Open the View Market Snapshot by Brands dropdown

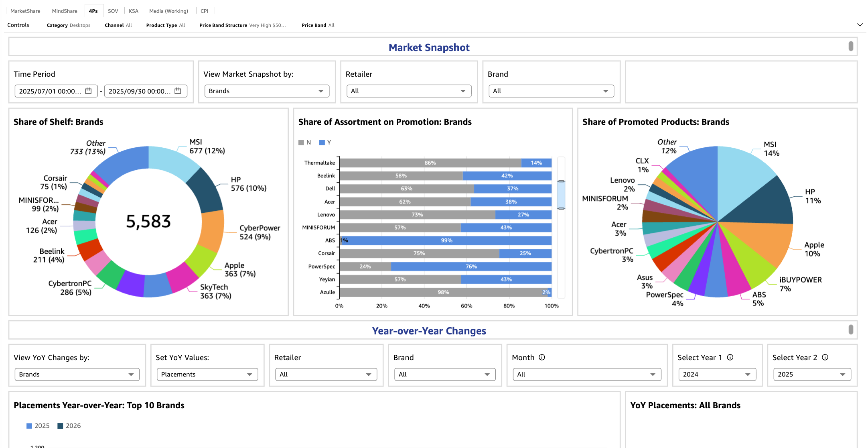point(266,91)
